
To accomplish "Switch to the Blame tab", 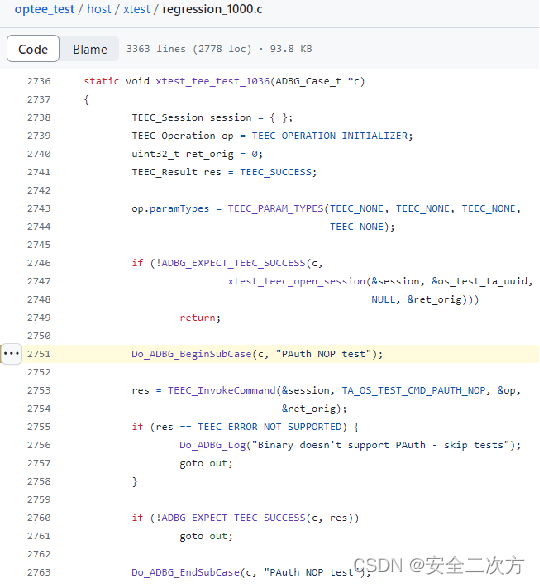I will click(90, 49).
